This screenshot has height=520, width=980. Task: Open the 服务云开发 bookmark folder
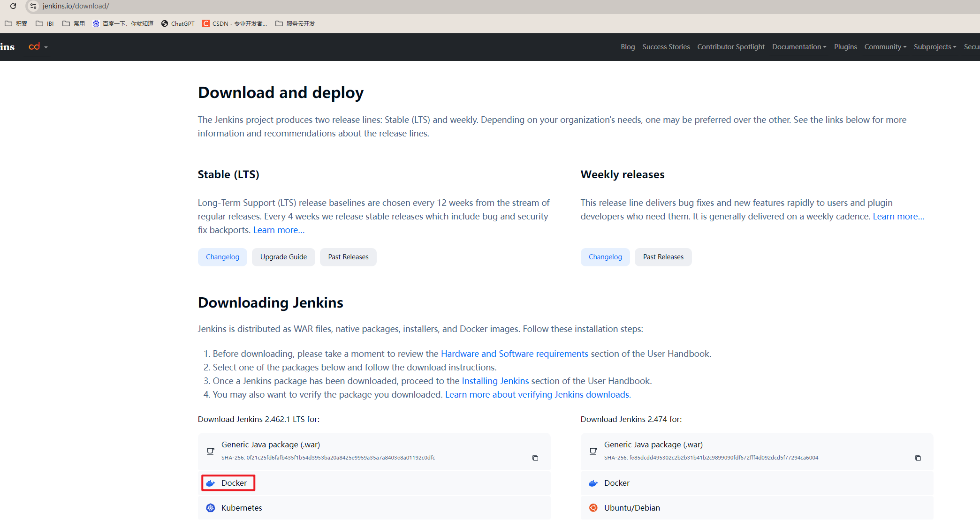pos(295,23)
